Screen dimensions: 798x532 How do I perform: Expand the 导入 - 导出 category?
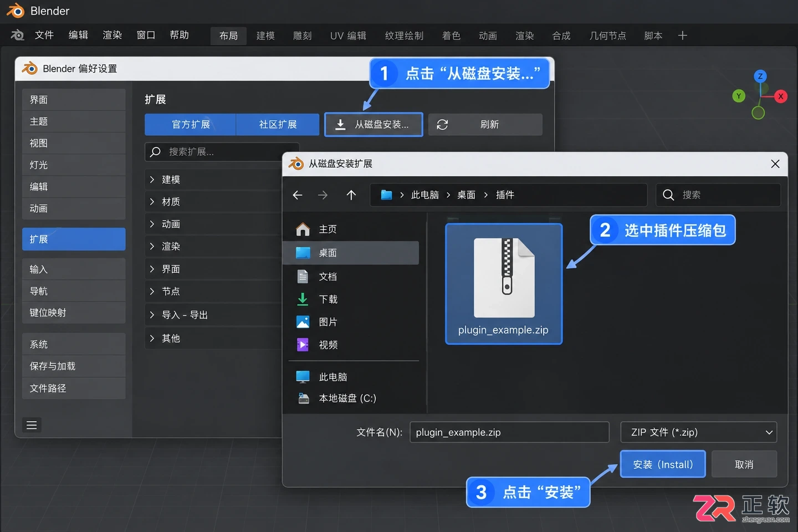[x=152, y=315]
